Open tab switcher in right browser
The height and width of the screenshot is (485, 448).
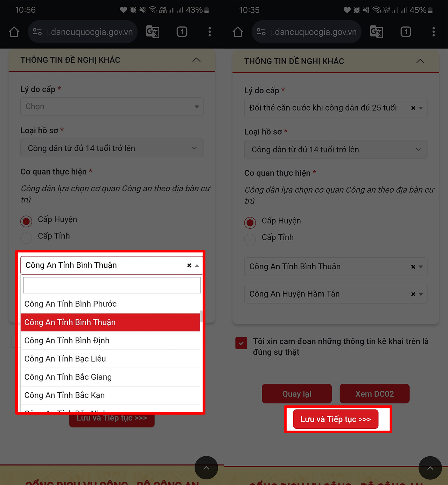click(406, 32)
